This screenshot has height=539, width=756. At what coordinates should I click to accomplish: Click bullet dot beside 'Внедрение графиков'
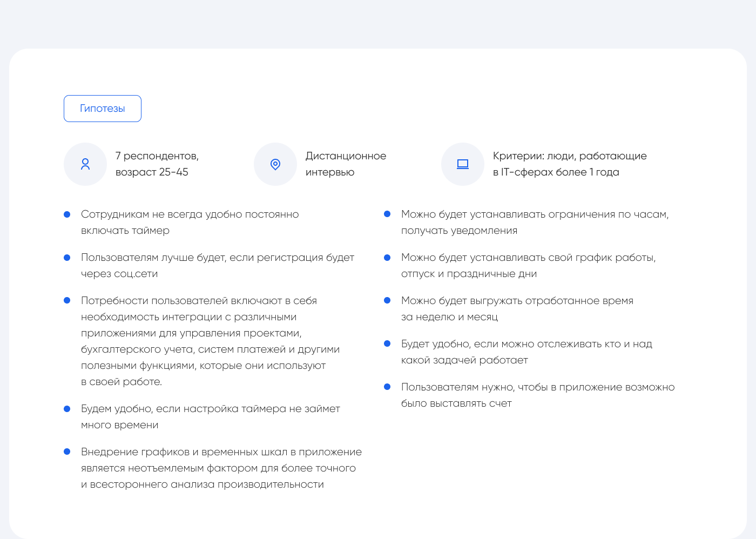(67, 452)
